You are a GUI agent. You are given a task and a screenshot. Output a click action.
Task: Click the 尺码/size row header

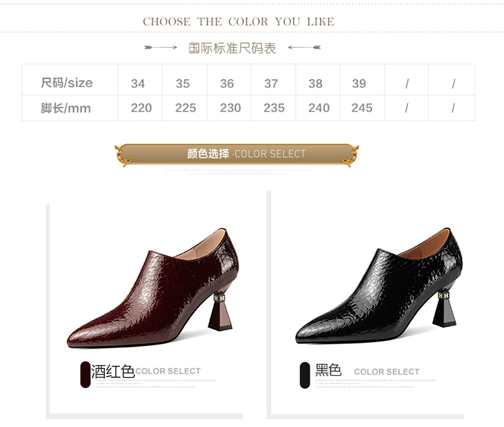coord(67,83)
